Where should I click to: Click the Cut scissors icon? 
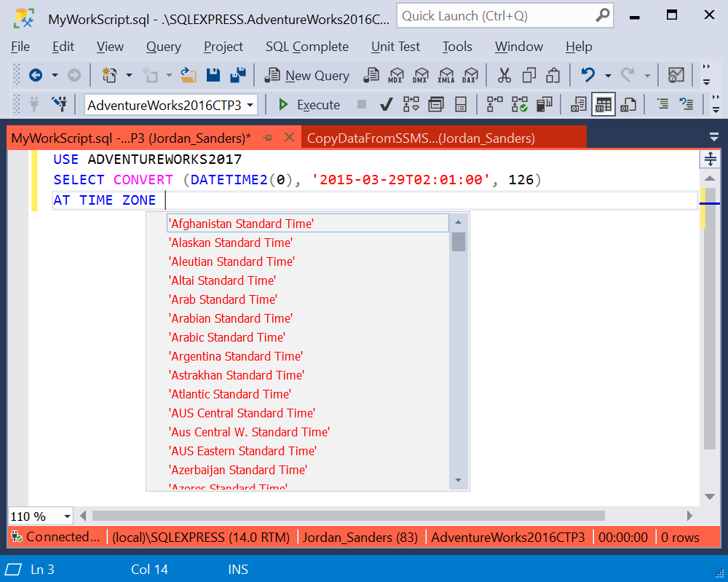coord(505,75)
